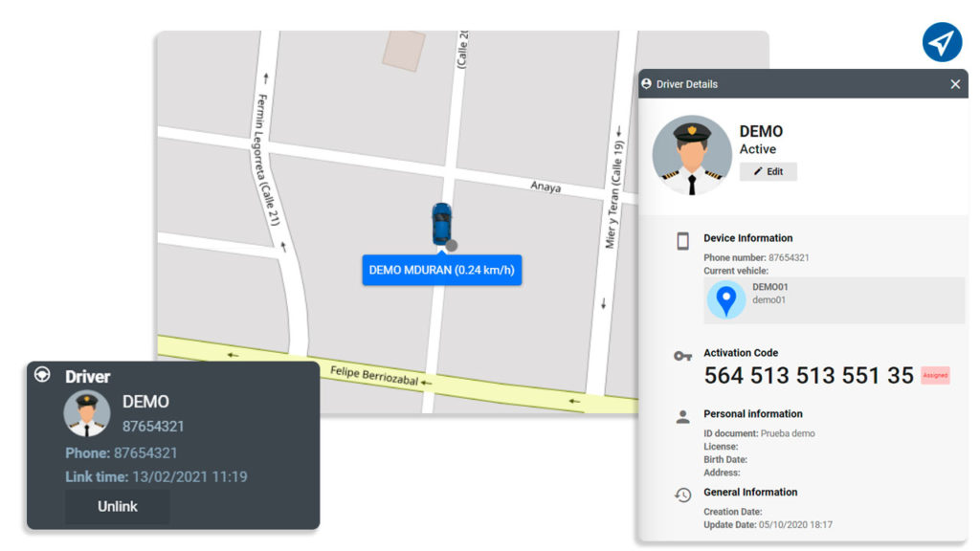This screenshot has width=980, height=551.
Task: Click the small driver avatar in Driver card
Action: coord(87,413)
